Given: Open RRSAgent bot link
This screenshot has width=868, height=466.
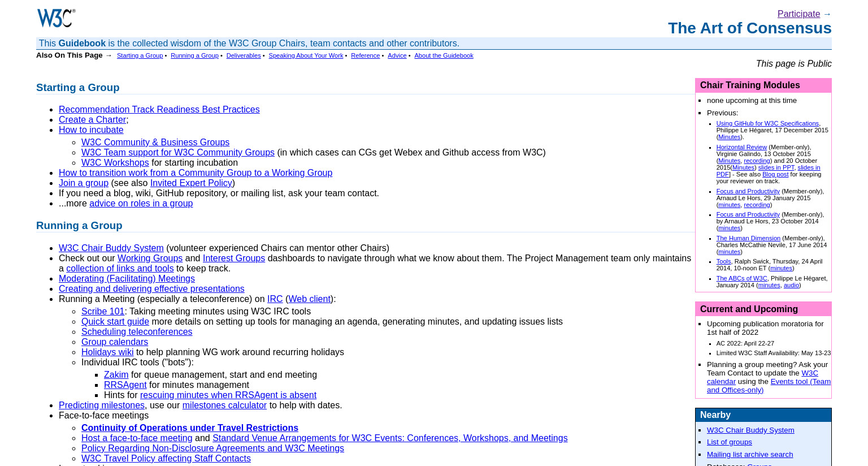Looking at the screenshot, I should coord(125,385).
